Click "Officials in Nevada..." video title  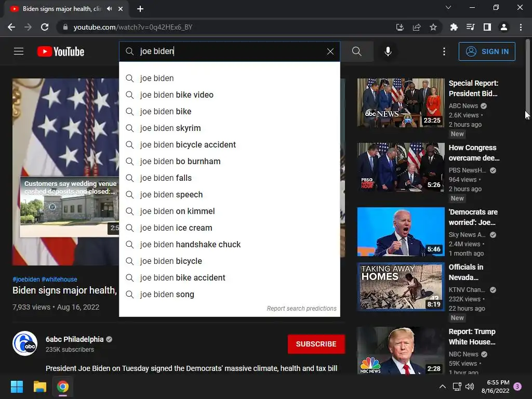coord(466,272)
